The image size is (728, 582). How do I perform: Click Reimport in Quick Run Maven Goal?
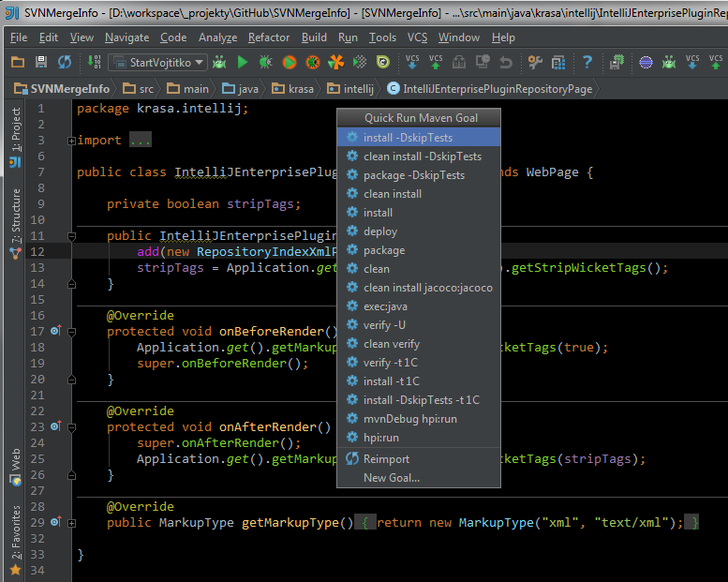click(x=386, y=459)
